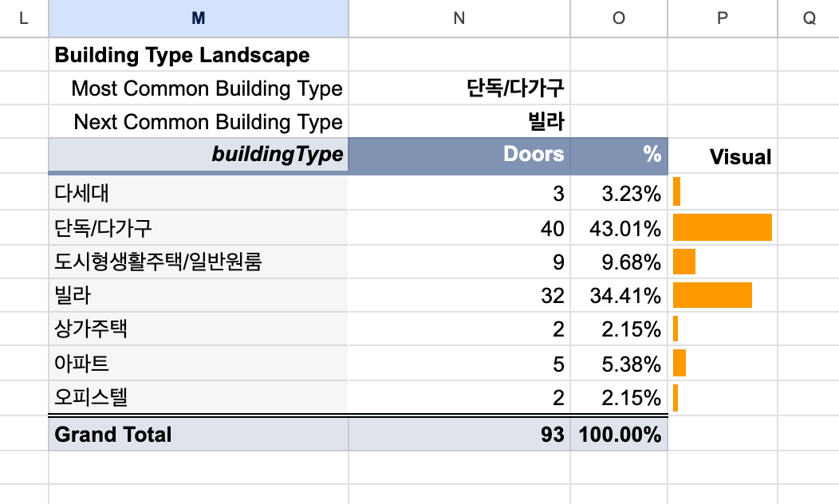Select the Visual header cell

[723, 156]
